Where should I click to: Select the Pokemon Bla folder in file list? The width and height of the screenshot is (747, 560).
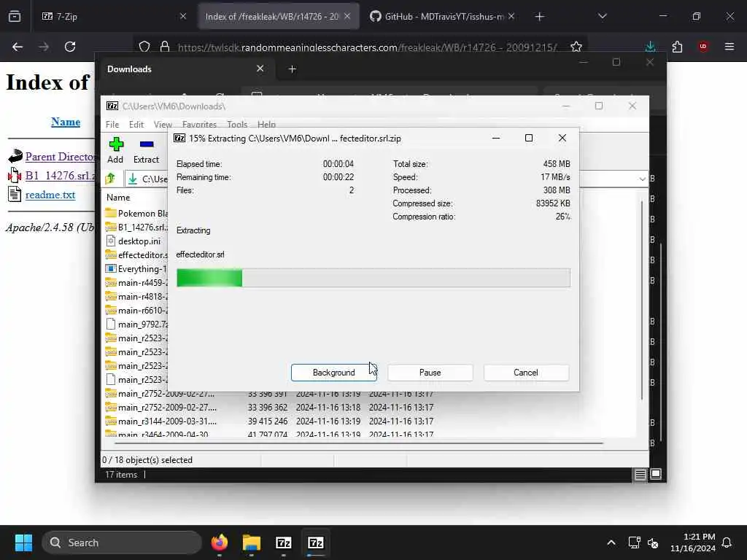(136, 214)
